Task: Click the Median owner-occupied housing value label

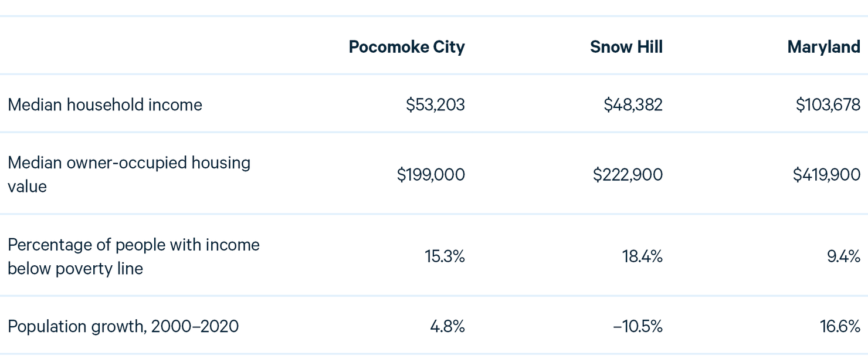Action: pyautogui.click(x=129, y=174)
